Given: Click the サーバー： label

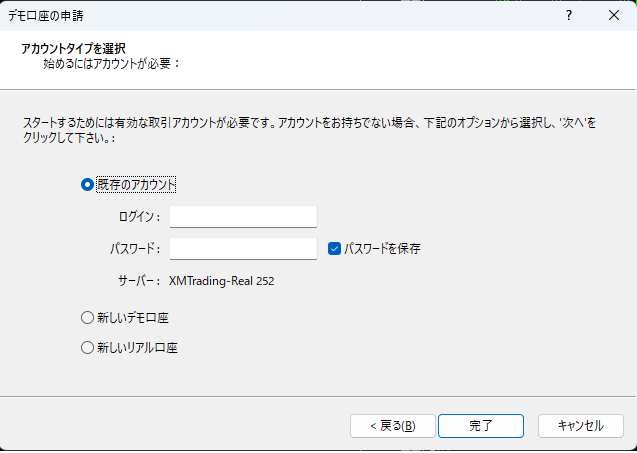Looking at the screenshot, I should [x=138, y=281].
